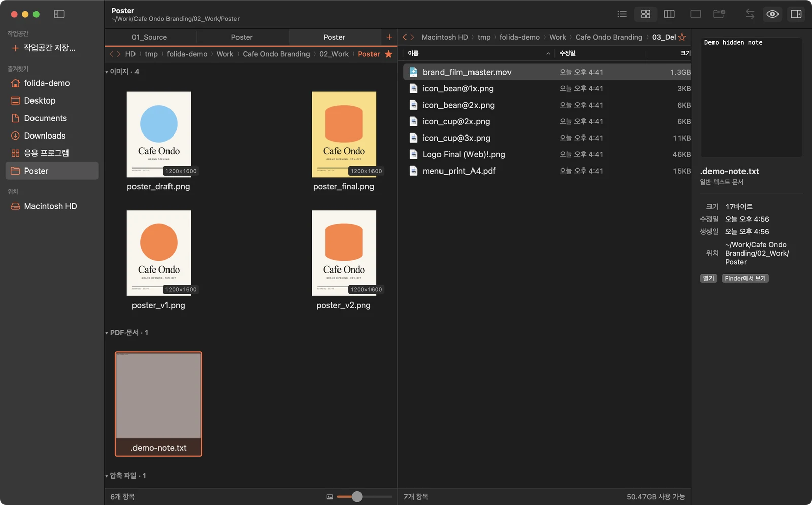Select the poster_final.png thumbnail

pyautogui.click(x=344, y=134)
